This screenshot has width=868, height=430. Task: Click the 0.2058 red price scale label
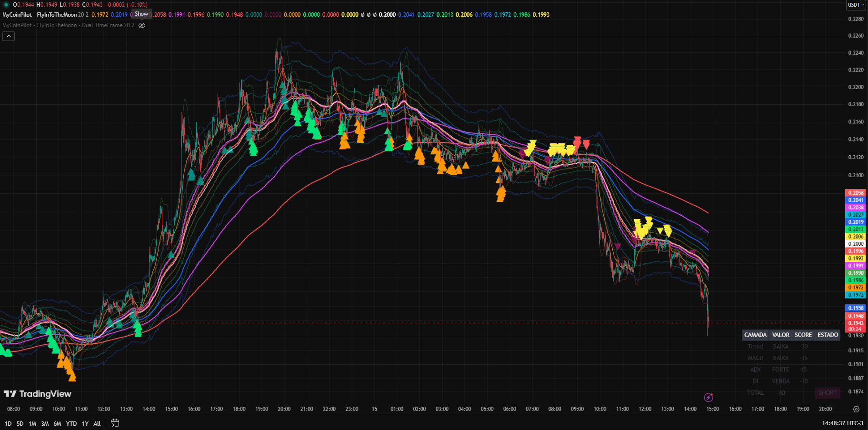856,193
